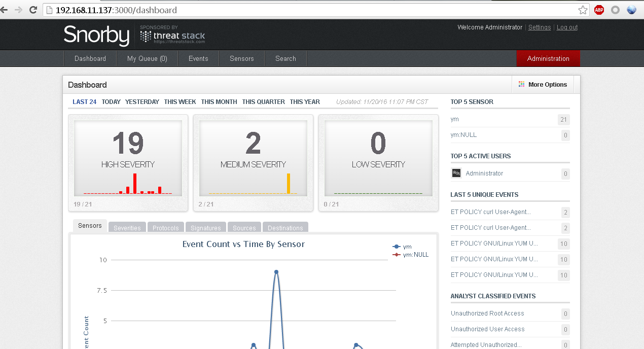The image size is (644, 349).
Task: Reload the page with the refresh icon
Action: click(x=33, y=10)
